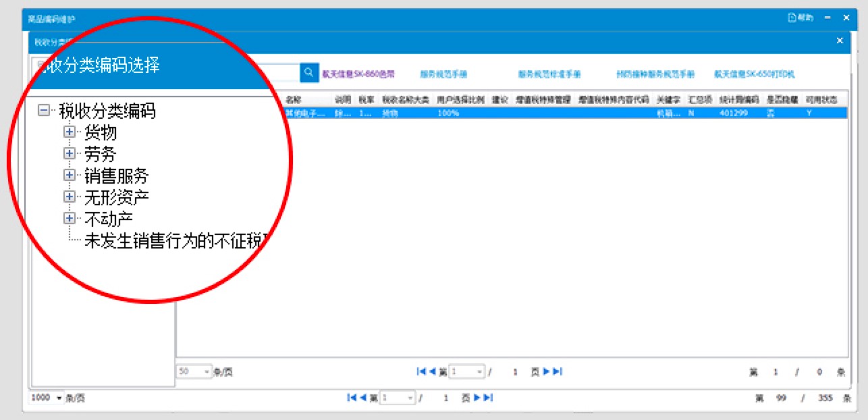Sort by the 增值税特殊内容代码 column header
The height and width of the screenshot is (420, 868).
pos(614,99)
